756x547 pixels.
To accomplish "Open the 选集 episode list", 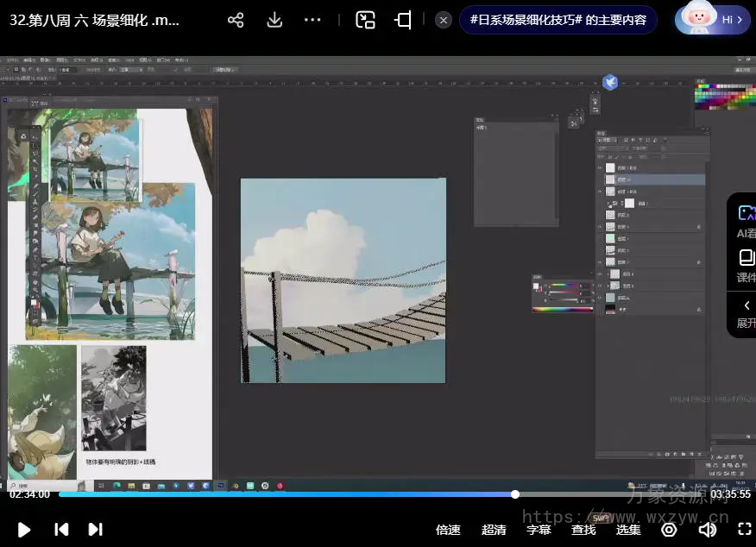I will [628, 529].
